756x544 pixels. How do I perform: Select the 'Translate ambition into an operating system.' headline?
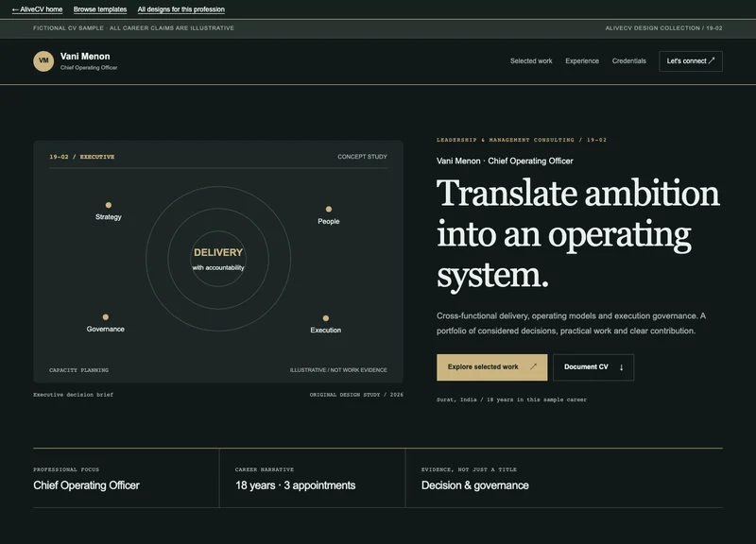click(x=578, y=233)
